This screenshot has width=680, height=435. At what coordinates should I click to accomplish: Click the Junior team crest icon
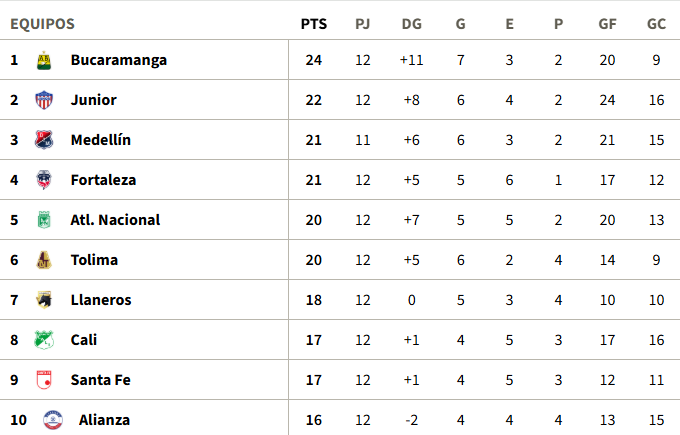click(44, 100)
